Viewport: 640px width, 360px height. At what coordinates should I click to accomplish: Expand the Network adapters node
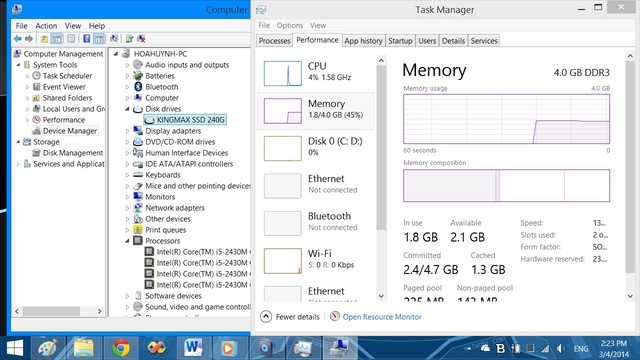tap(127, 208)
